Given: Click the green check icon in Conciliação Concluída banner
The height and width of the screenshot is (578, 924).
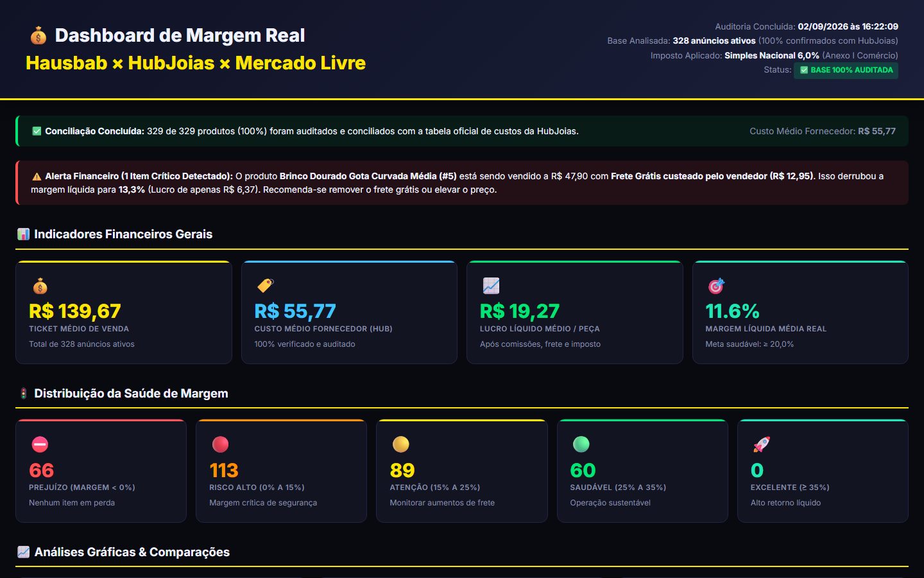Looking at the screenshot, I should (x=37, y=131).
